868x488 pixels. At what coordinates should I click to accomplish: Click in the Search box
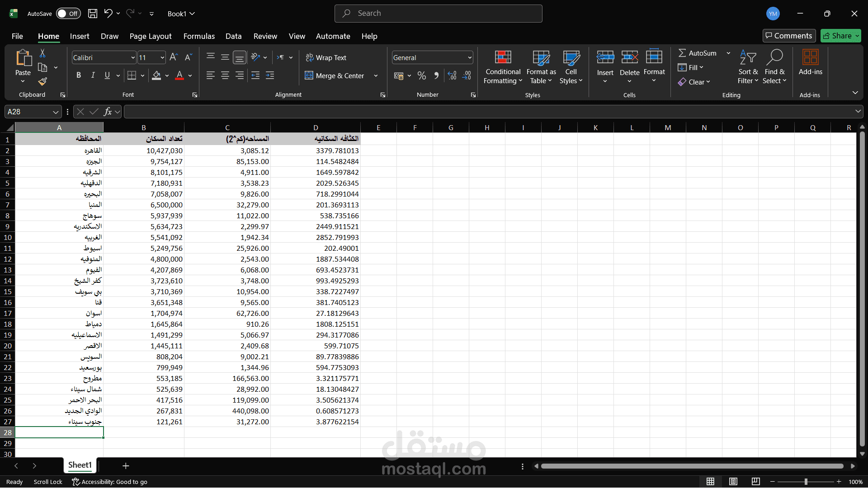pyautogui.click(x=439, y=14)
